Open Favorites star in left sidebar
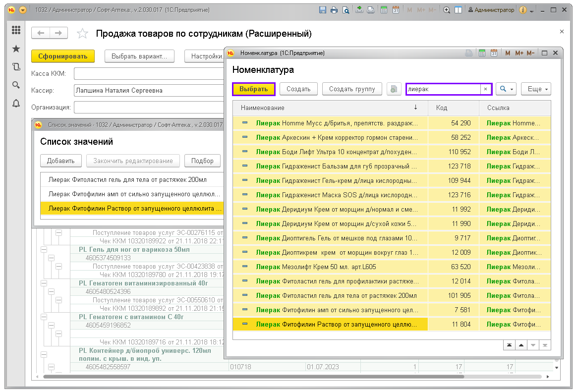 tap(16, 49)
